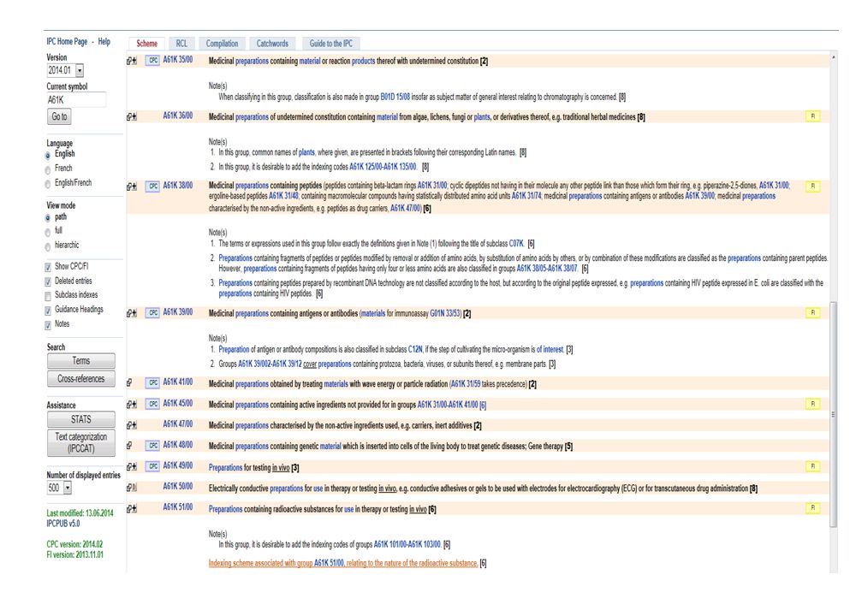856x616 pixels.
Task: Click the CPC icon for A61K 41/00
Action: click(x=153, y=382)
